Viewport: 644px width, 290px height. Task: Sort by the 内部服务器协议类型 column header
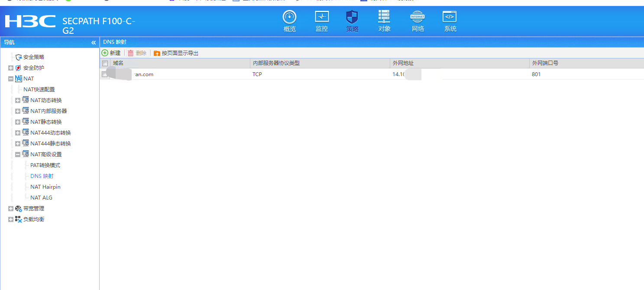tap(276, 63)
